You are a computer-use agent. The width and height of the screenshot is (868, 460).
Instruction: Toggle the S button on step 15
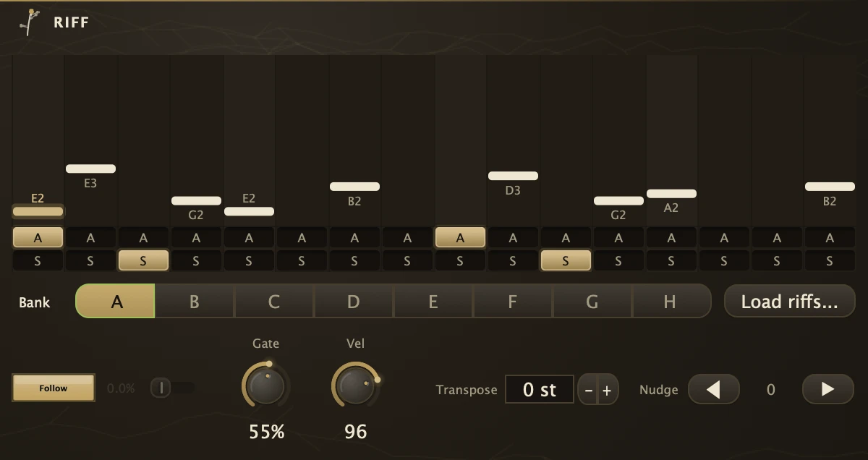tap(777, 261)
